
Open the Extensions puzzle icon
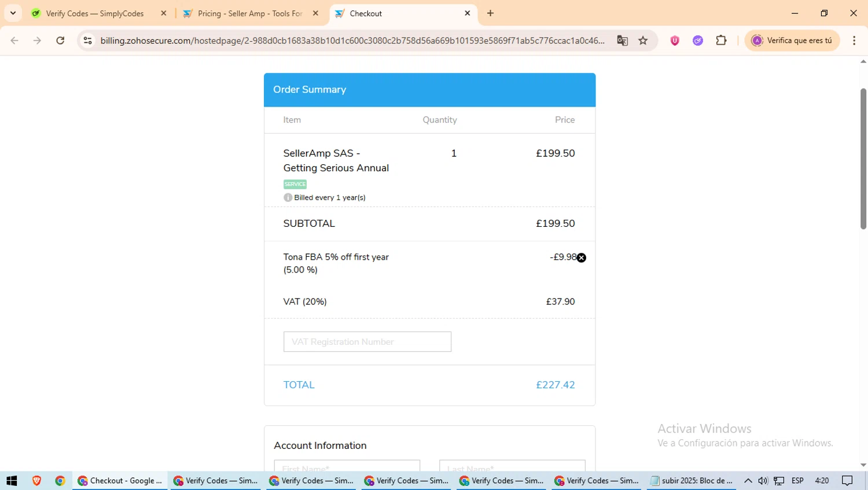point(721,40)
